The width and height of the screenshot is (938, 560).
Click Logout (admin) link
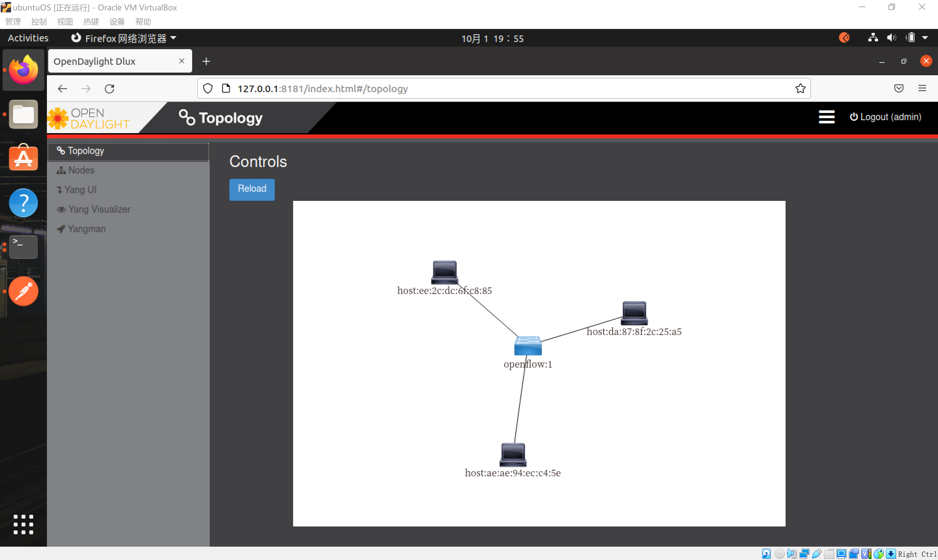tap(886, 117)
